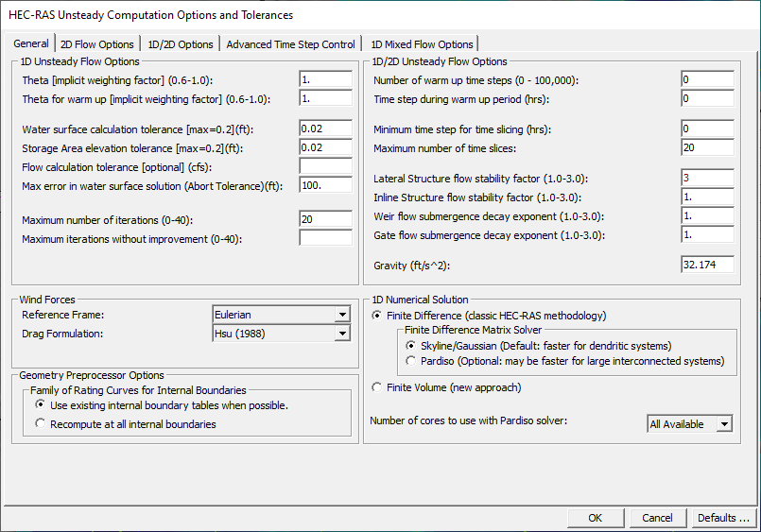
Task: Click the 'Drag Formulation:' label
Action: (x=62, y=334)
